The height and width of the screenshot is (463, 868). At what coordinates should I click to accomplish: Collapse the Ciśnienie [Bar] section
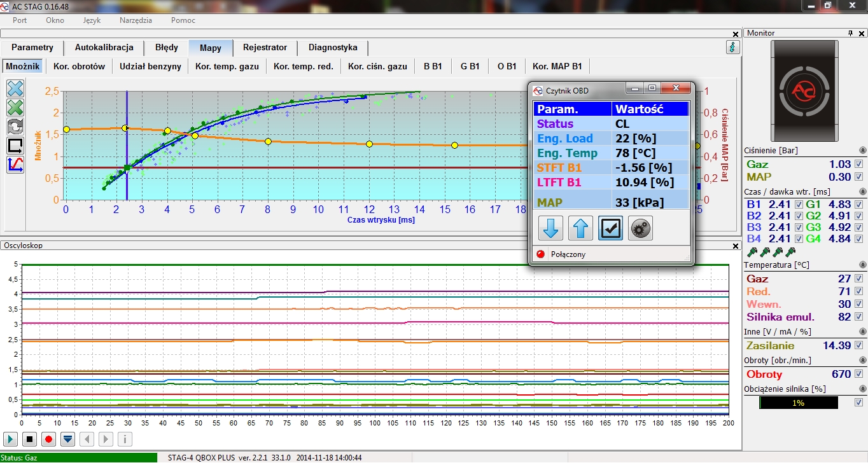click(x=862, y=151)
